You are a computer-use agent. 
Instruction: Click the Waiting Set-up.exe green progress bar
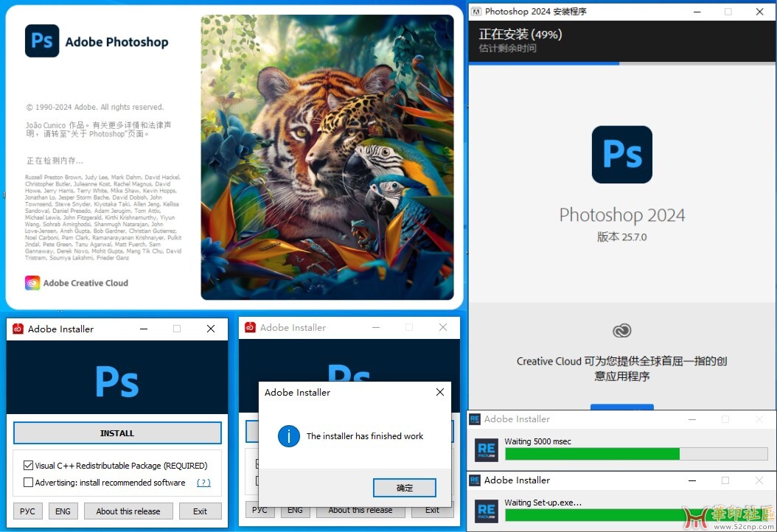(x=636, y=514)
